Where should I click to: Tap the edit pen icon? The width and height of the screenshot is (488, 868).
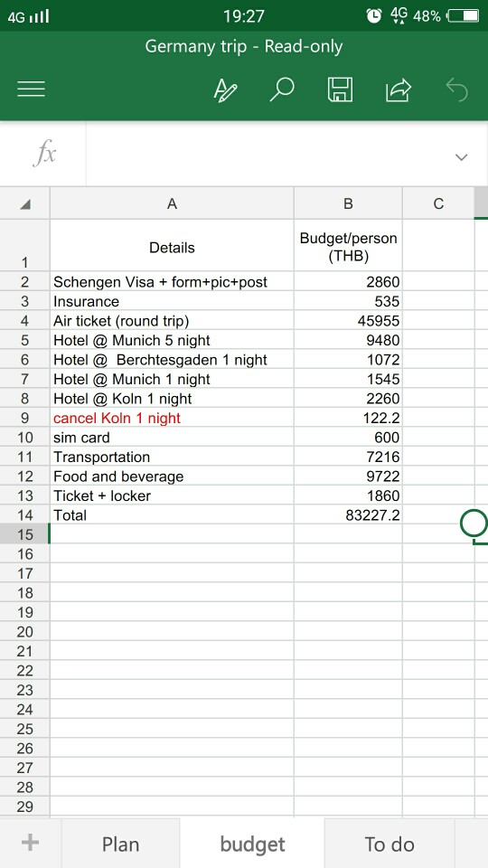[x=225, y=90]
